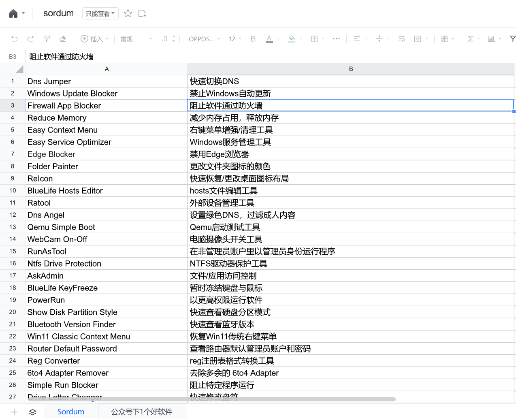
Task: Apply the fill color bucket
Action: 292,39
